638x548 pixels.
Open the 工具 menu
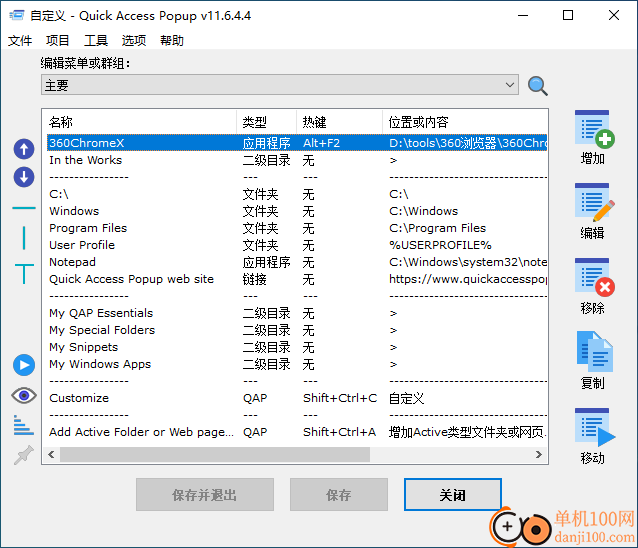click(96, 41)
